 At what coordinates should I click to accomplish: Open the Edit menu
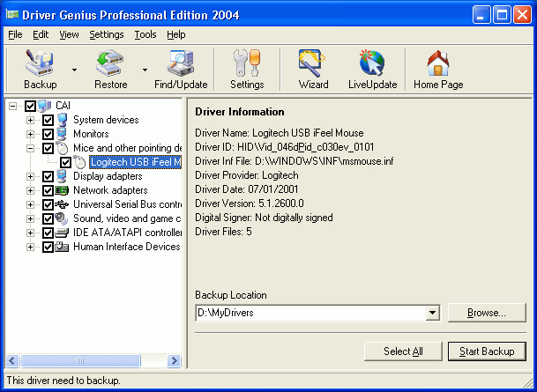(x=41, y=34)
